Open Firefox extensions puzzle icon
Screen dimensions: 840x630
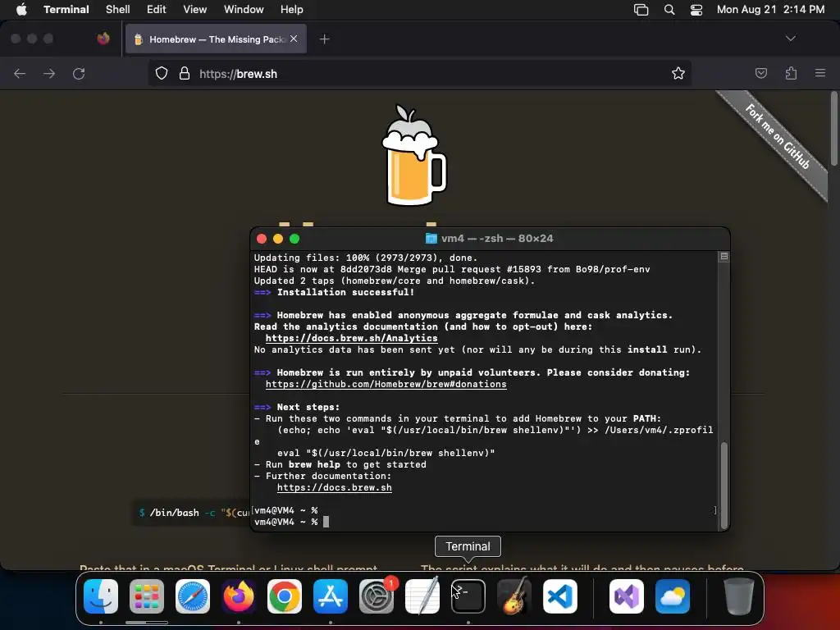[x=791, y=73]
